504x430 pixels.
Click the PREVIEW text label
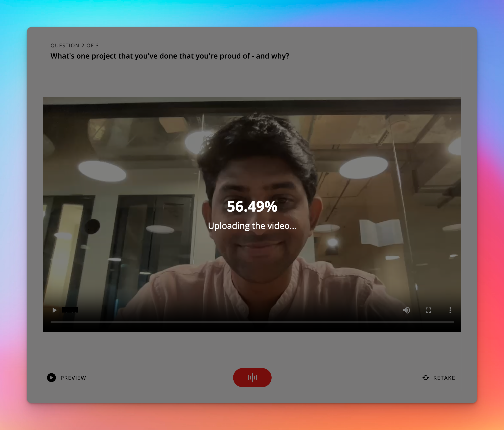[73, 378]
